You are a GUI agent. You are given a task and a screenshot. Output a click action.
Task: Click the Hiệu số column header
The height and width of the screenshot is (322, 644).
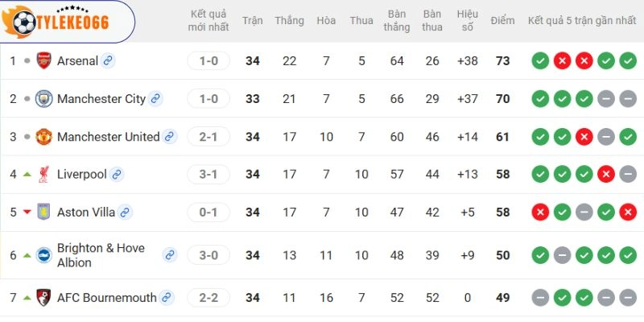pos(468,21)
